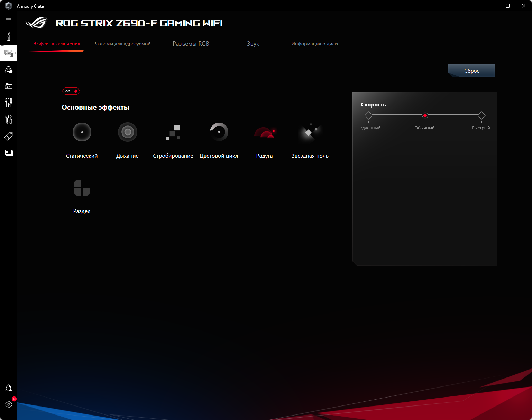532x420 pixels.
Task: Open the notifications bell icon
Action: 9,388
